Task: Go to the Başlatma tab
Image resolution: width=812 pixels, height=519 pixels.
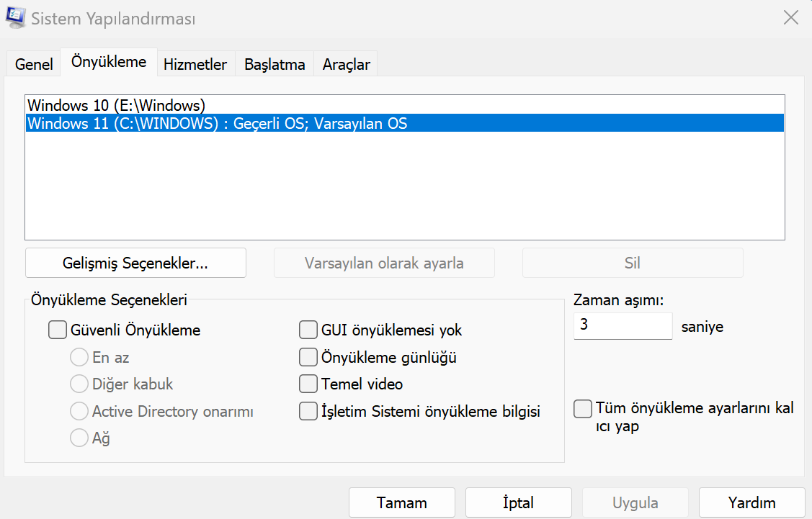Action: coord(275,64)
